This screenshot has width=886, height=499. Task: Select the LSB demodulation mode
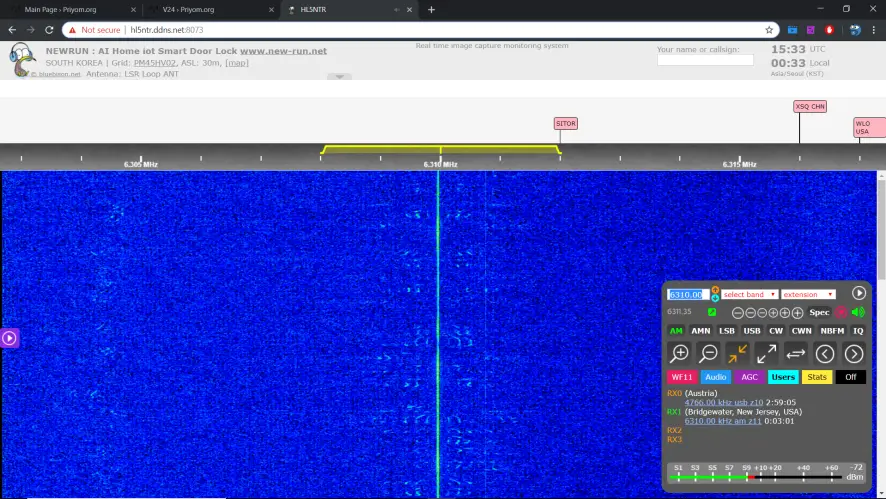pyautogui.click(x=727, y=330)
